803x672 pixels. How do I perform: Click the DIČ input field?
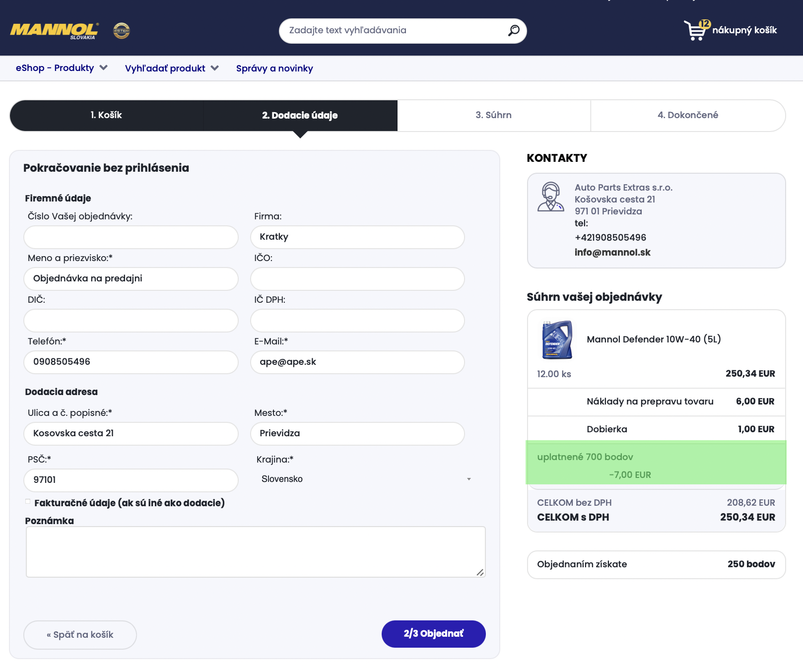coord(131,321)
